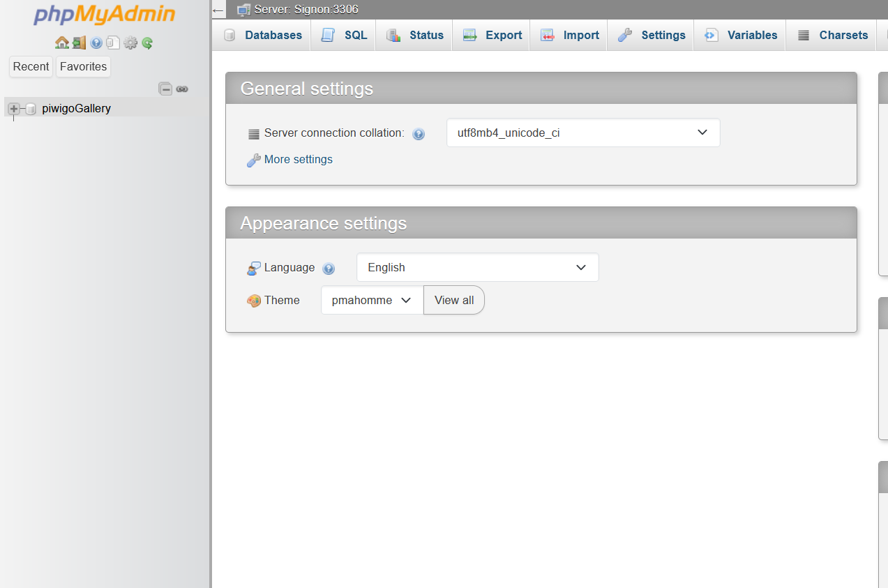
Task: Open Server connection collation dropdown
Action: (583, 133)
